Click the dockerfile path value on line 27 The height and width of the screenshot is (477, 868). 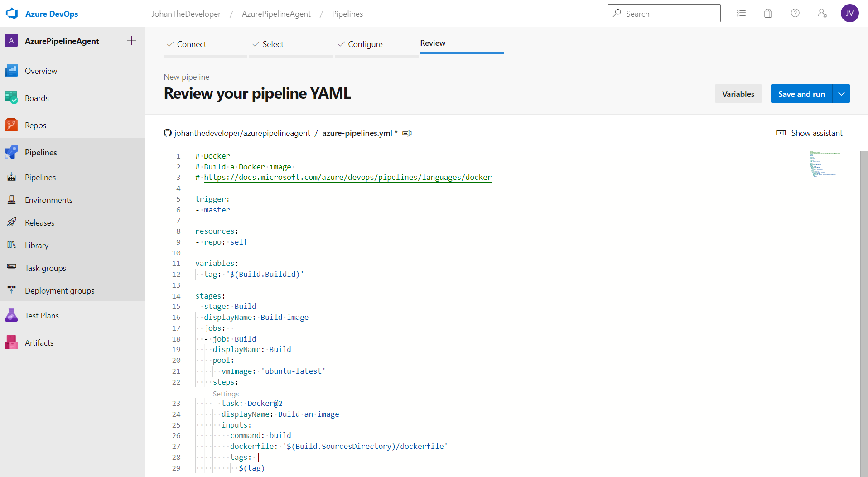(365, 446)
